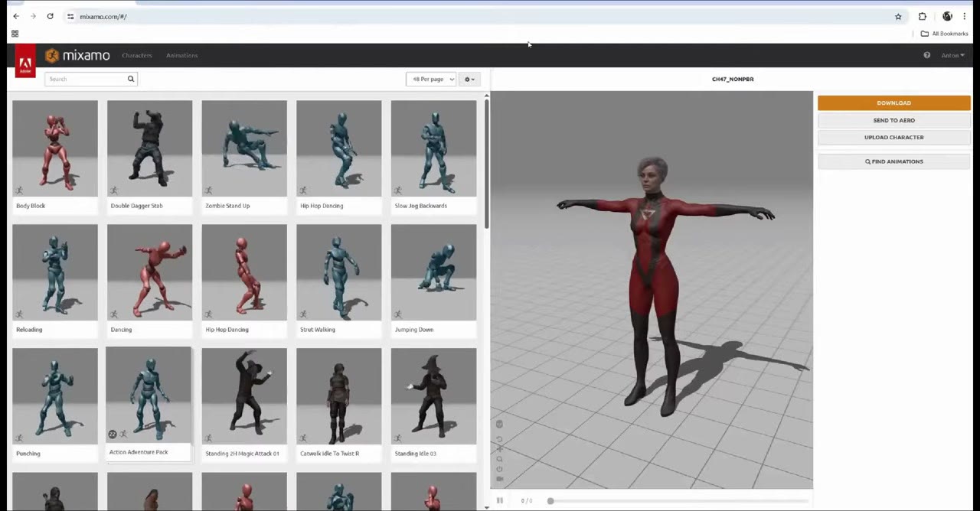
Task: Click the browser back arrow
Action: pyautogui.click(x=16, y=16)
